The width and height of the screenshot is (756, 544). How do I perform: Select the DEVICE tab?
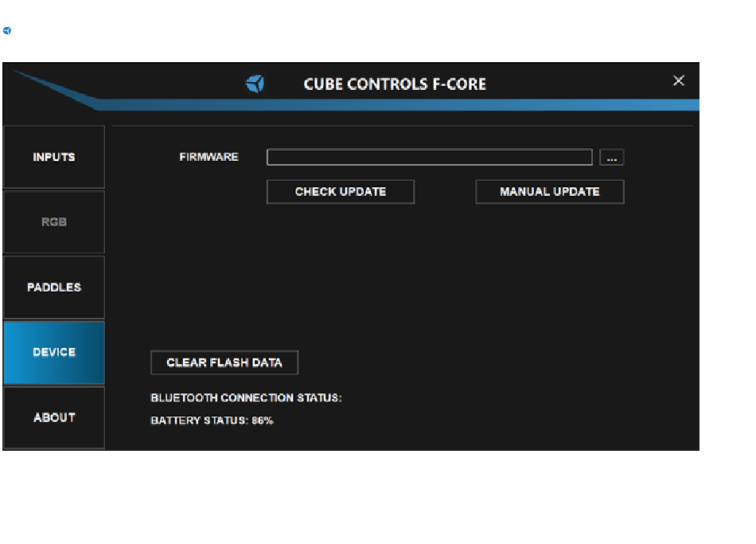pyautogui.click(x=54, y=352)
